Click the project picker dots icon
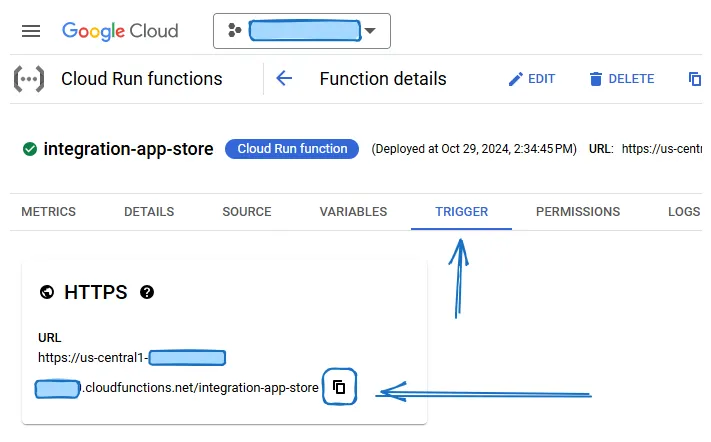 click(x=234, y=31)
